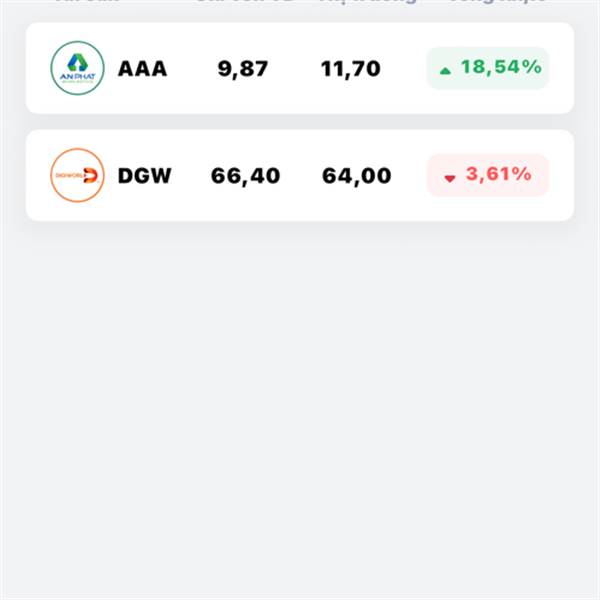This screenshot has width=600, height=600.
Task: Click the DGW market price 64,00
Action: [x=357, y=176]
